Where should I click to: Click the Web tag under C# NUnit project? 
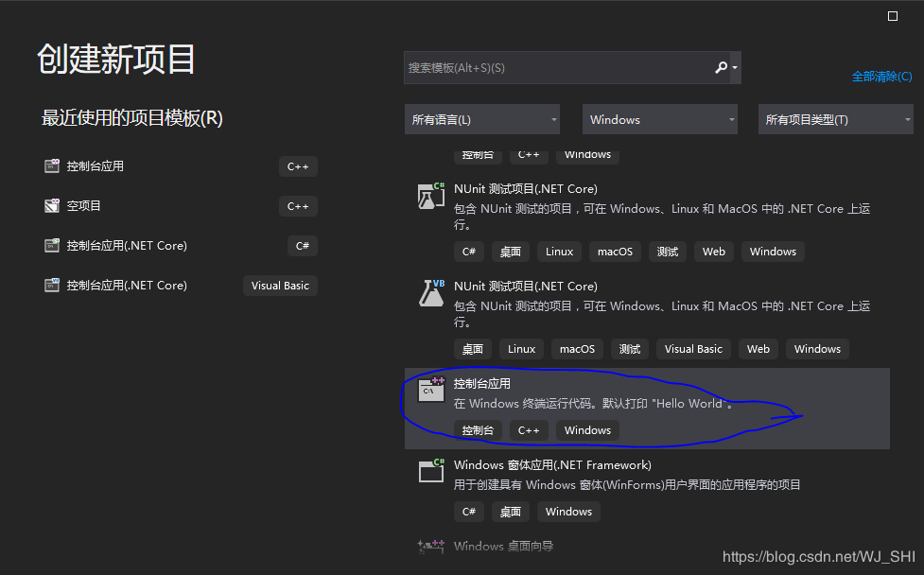pyautogui.click(x=714, y=252)
